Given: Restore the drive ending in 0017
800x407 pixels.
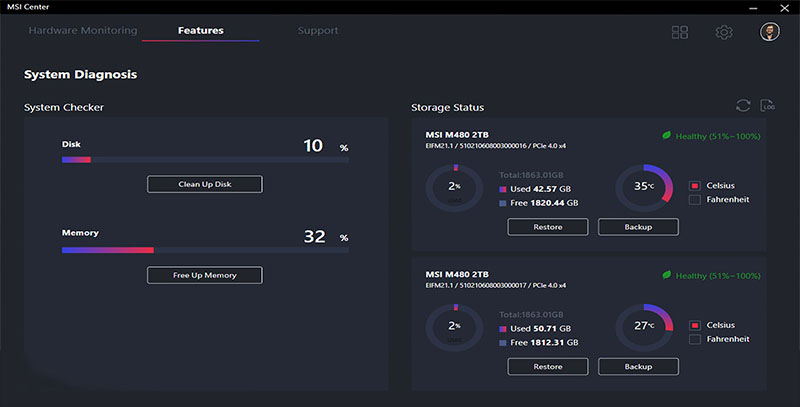Looking at the screenshot, I should tap(547, 367).
